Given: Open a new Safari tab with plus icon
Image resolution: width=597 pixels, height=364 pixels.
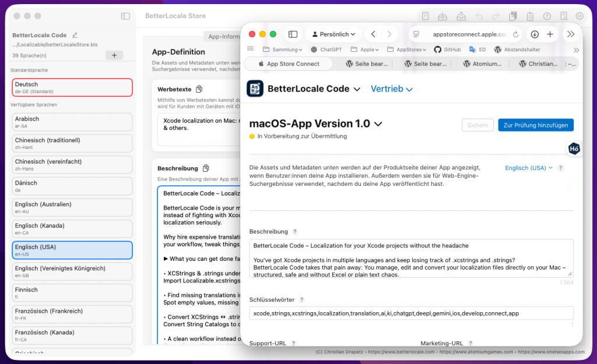Looking at the screenshot, I should pyautogui.click(x=550, y=34).
